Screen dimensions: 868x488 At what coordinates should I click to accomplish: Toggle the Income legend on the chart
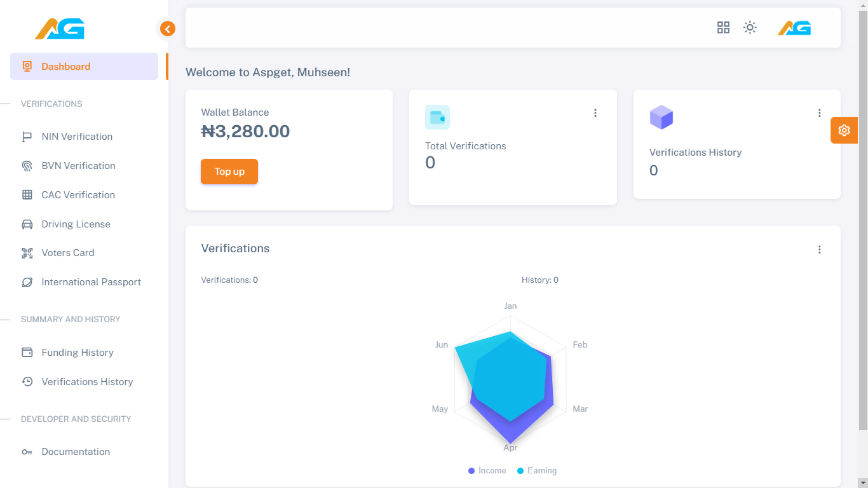click(x=487, y=470)
